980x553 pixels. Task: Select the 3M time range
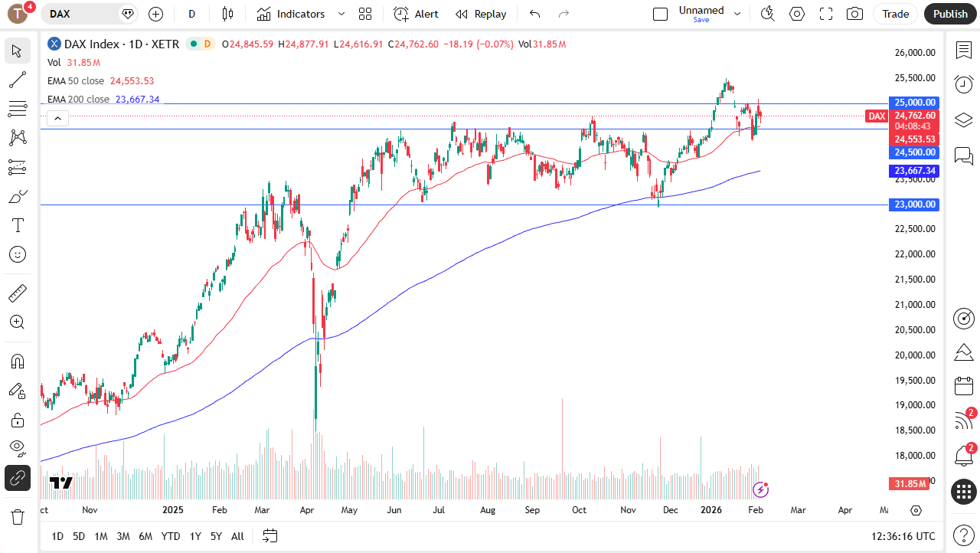click(x=123, y=536)
